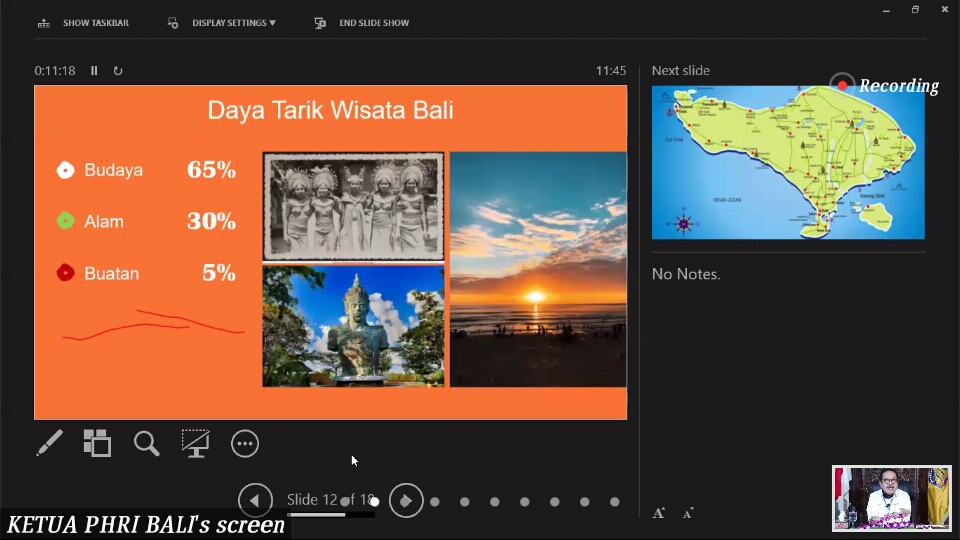960x540 pixels.
Task: Click the Next slide Bali map thumbnail
Action: 788,162
